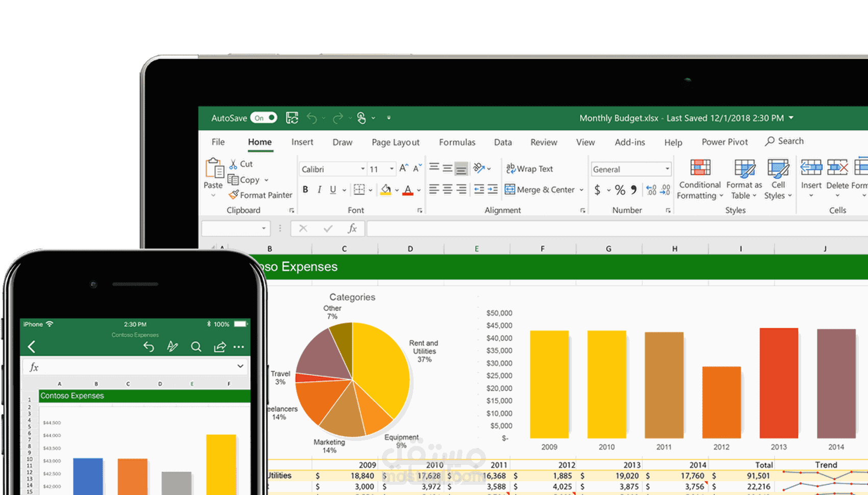Tap the back arrow on iPhone Excel
The image size is (868, 495).
[32, 347]
